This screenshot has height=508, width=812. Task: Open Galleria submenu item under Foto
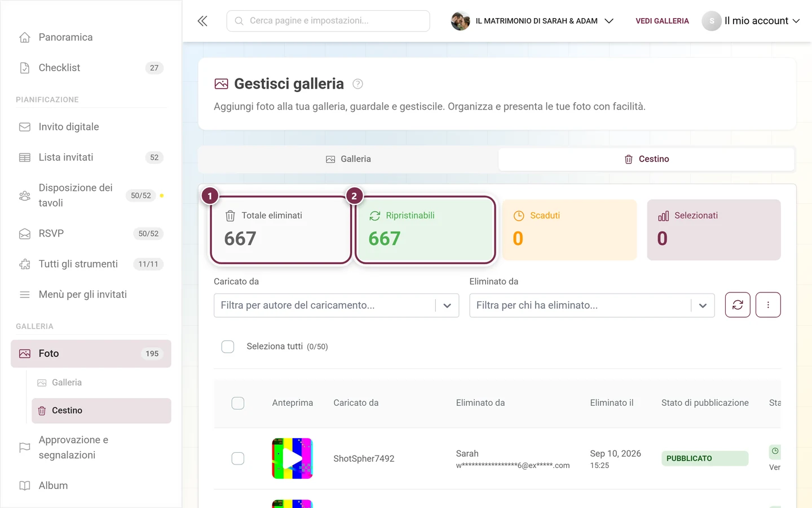point(101,383)
